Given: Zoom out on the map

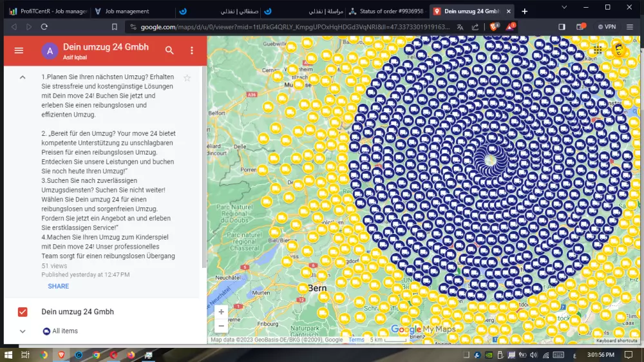Looking at the screenshot, I should coord(222,326).
